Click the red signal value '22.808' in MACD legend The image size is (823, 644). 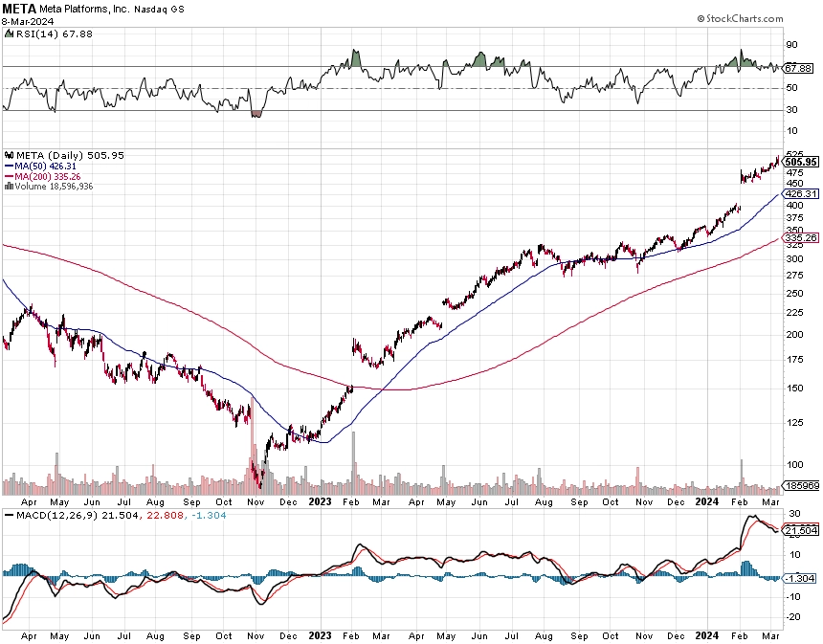point(166,516)
